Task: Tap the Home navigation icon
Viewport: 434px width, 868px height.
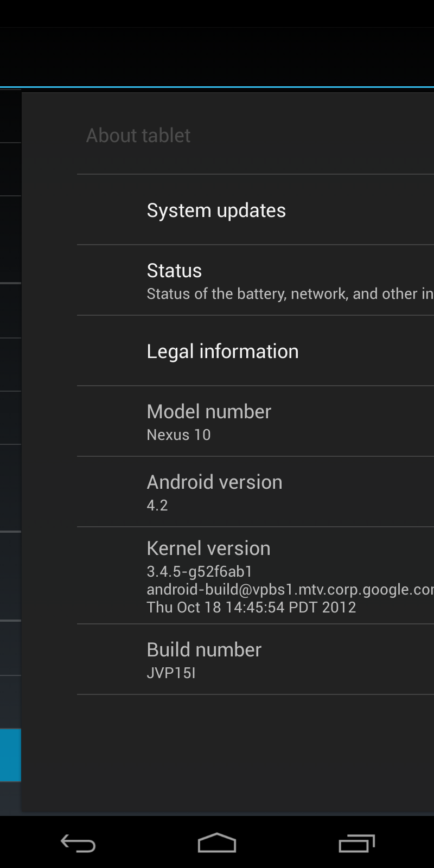Action: [216, 843]
